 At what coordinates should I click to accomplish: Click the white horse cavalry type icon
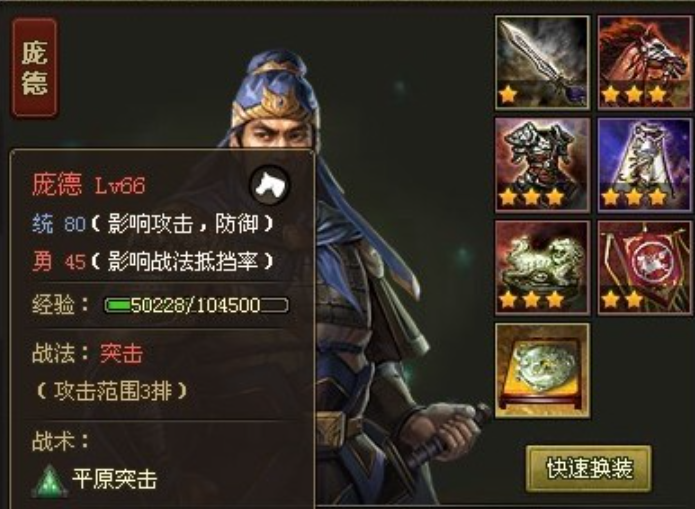[x=270, y=185]
